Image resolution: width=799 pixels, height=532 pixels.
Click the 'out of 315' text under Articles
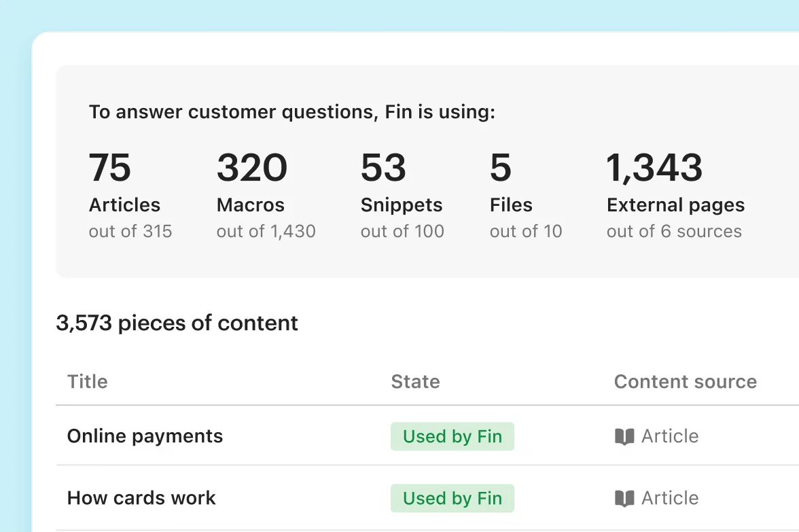130,231
